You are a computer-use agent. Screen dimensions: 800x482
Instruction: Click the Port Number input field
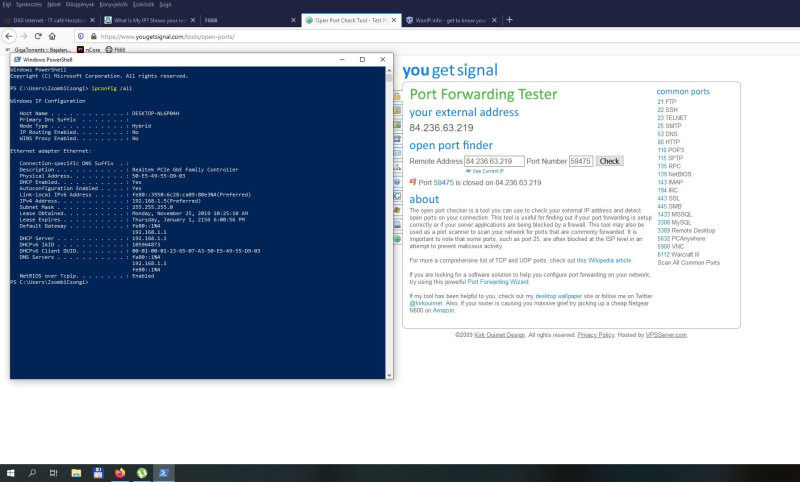[x=581, y=161]
